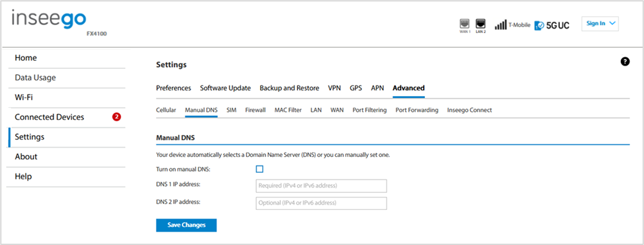Enable the manual DNS checkbox
The height and width of the screenshot is (245, 644).
pos(259,169)
